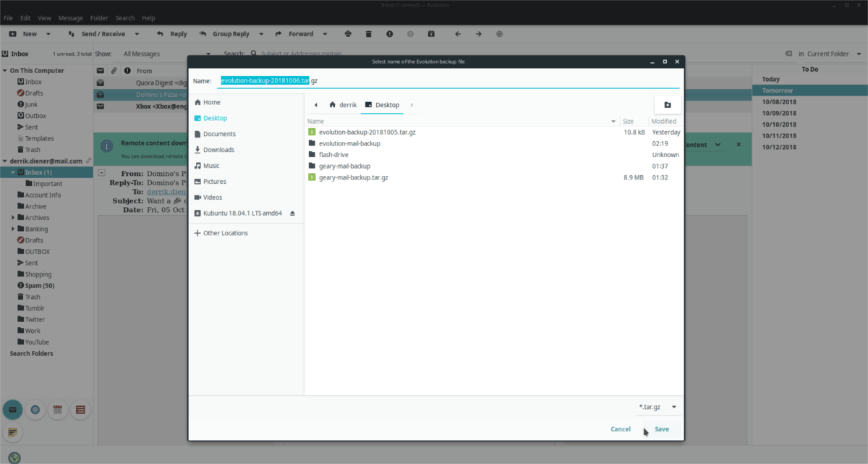
Task: Switch to Memos view in Evolution
Action: pyautogui.click(x=12, y=433)
